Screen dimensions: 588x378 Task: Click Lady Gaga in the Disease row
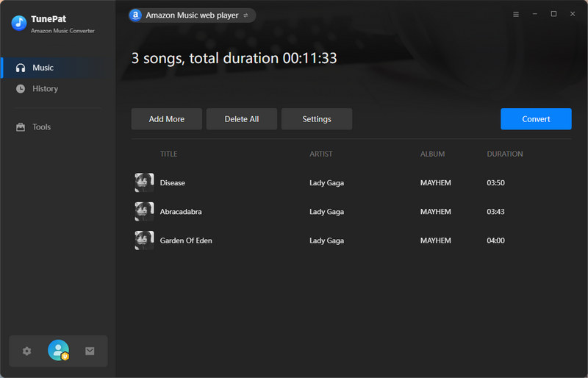[326, 183]
